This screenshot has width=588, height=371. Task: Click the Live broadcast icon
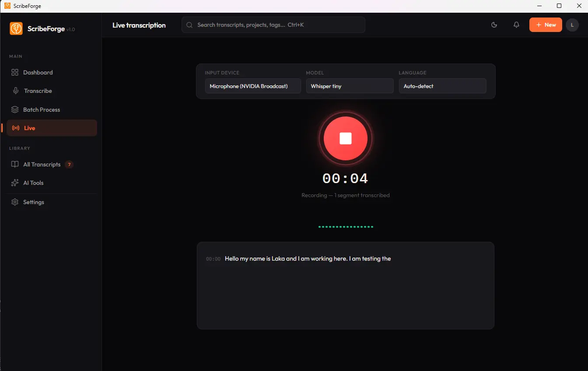coord(16,128)
